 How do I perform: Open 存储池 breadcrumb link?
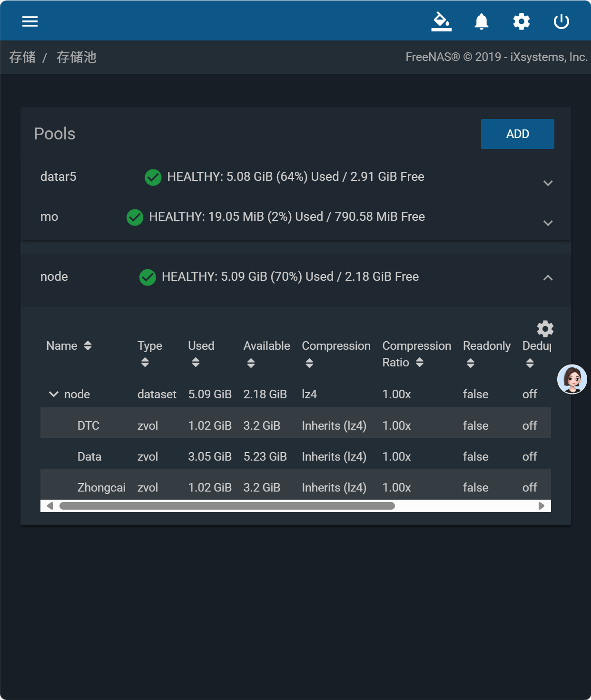[77, 57]
